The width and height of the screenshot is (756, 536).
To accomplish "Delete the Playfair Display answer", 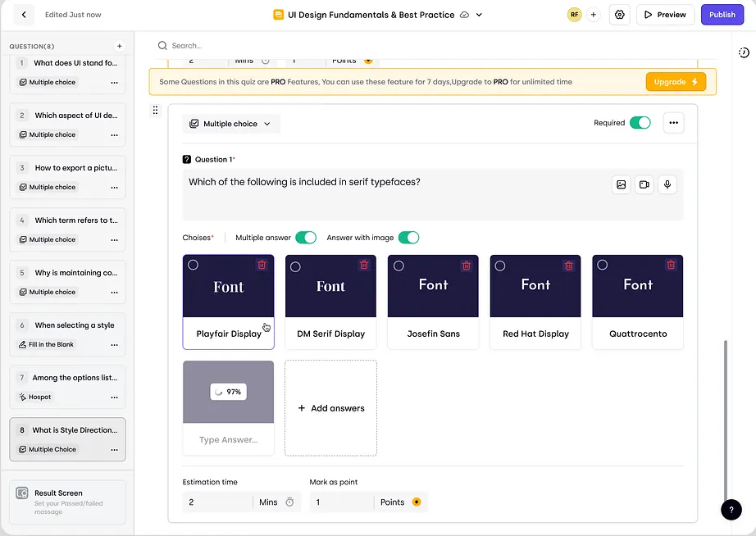I will tap(262, 266).
